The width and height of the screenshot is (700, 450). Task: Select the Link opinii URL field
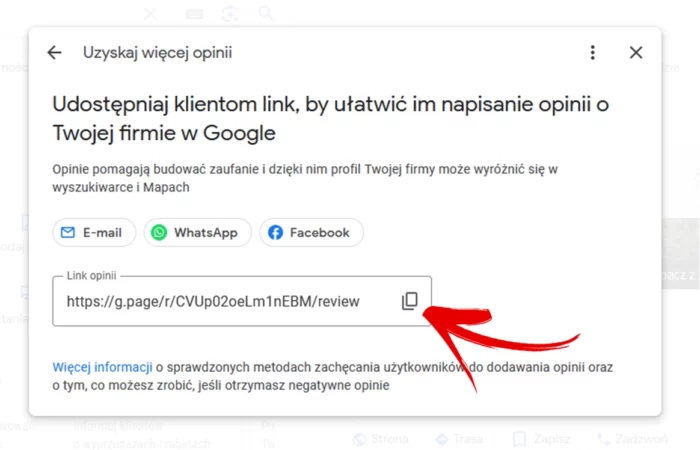pos(242,301)
